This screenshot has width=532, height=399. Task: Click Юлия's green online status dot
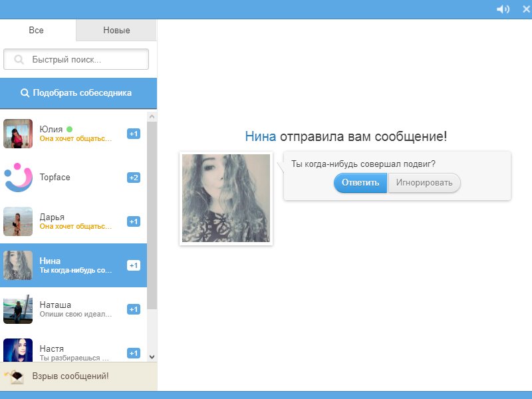[70, 129]
